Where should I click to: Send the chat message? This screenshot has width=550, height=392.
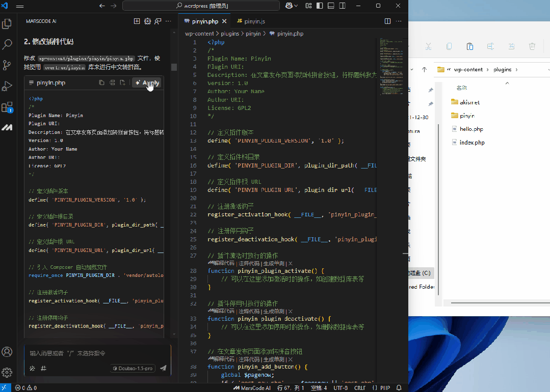163,368
